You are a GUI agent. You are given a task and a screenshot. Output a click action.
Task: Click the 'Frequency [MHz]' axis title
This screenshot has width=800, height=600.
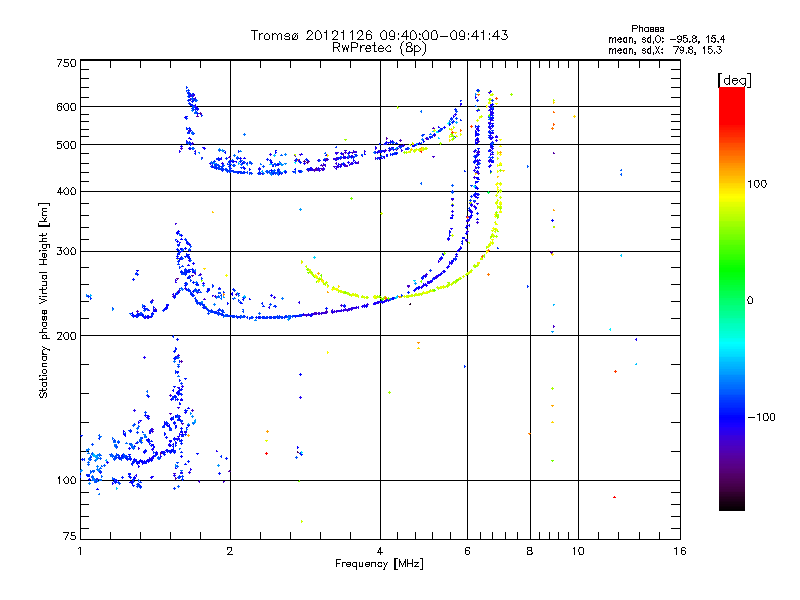(379, 564)
